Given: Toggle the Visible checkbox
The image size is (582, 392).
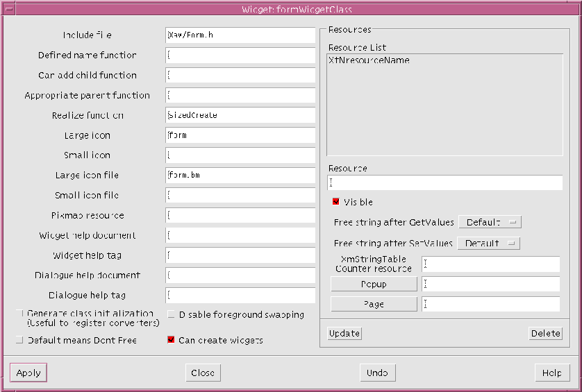Looking at the screenshot, I should pyautogui.click(x=337, y=202).
